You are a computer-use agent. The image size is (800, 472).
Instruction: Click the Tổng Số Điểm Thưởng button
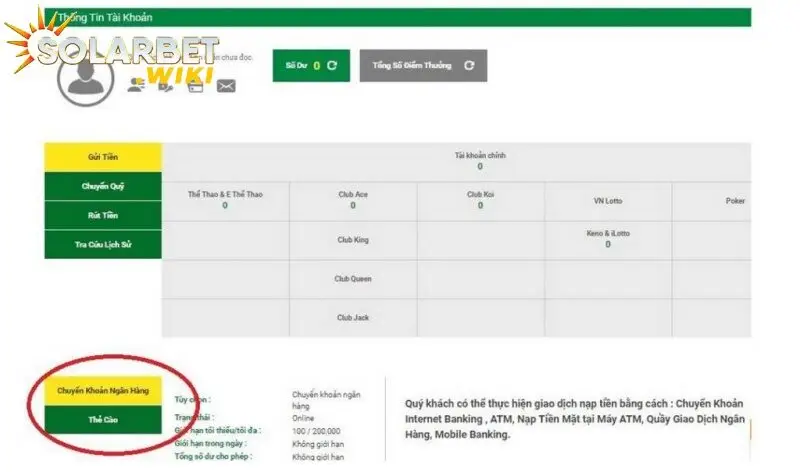423,65
